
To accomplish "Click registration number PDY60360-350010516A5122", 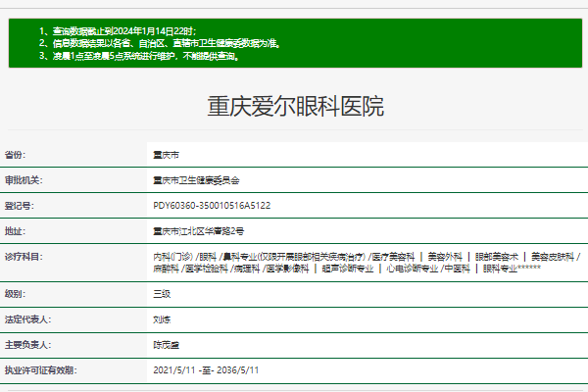I will coord(212,206).
